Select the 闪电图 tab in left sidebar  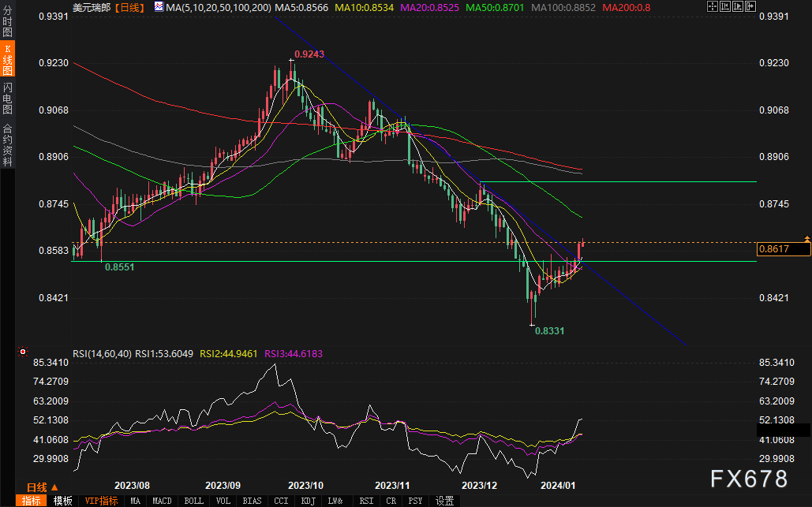coord(7,98)
